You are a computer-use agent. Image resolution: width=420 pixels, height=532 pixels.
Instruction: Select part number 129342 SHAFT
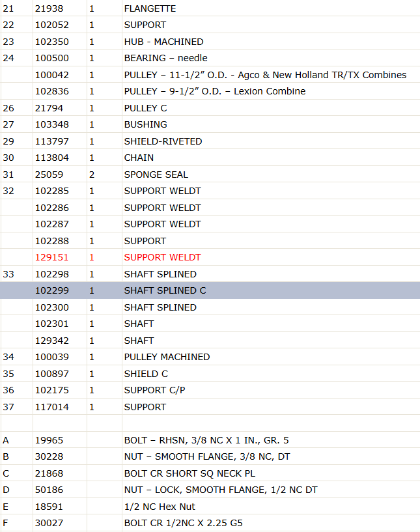51,341
